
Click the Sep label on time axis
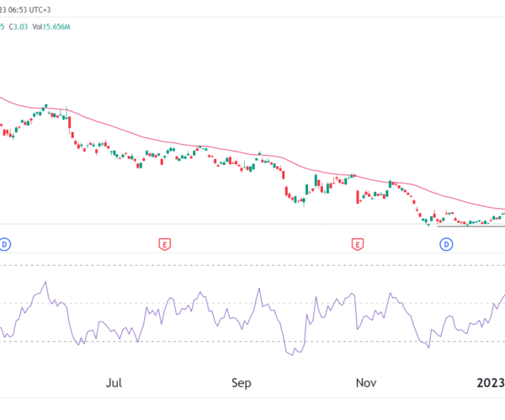242,383
